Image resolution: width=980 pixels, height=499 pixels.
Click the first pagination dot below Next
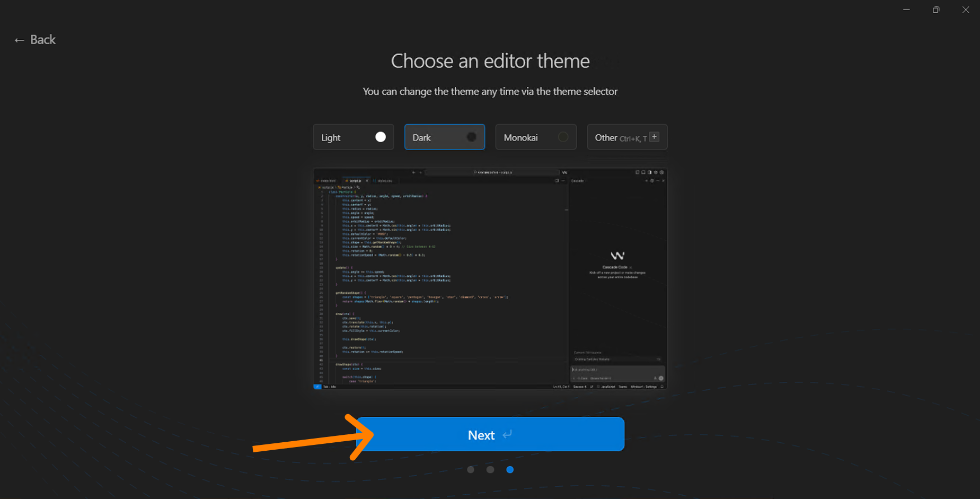tap(470, 469)
